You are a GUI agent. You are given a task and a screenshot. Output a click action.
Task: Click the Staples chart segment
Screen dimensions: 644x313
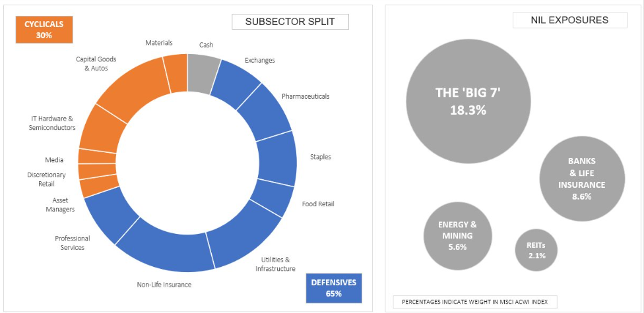[277, 158]
